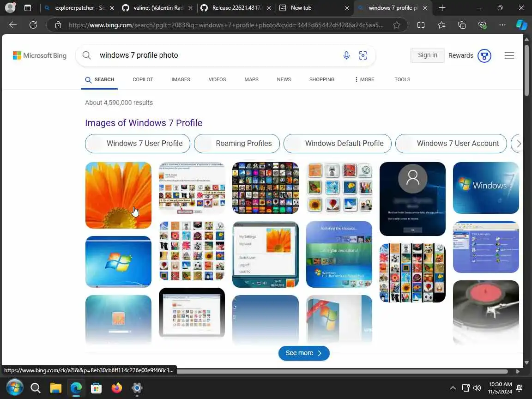The image size is (532, 399).
Task: Open Edge settings and more menu
Action: pyautogui.click(x=502, y=25)
